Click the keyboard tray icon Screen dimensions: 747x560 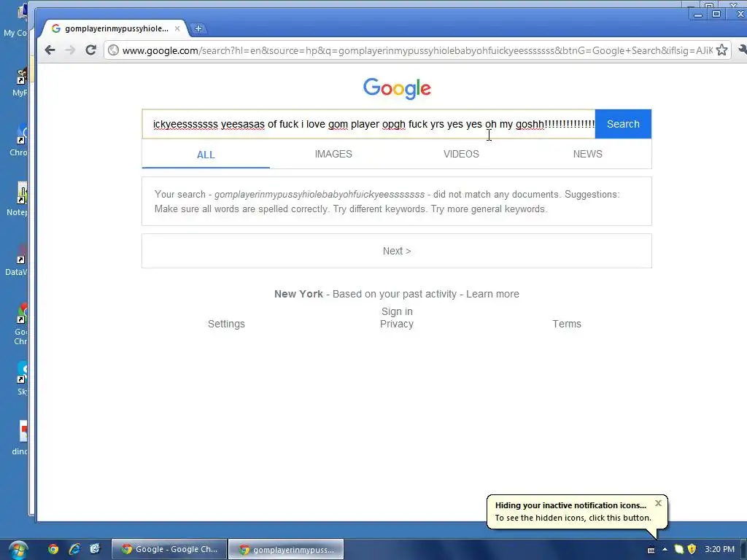651,550
